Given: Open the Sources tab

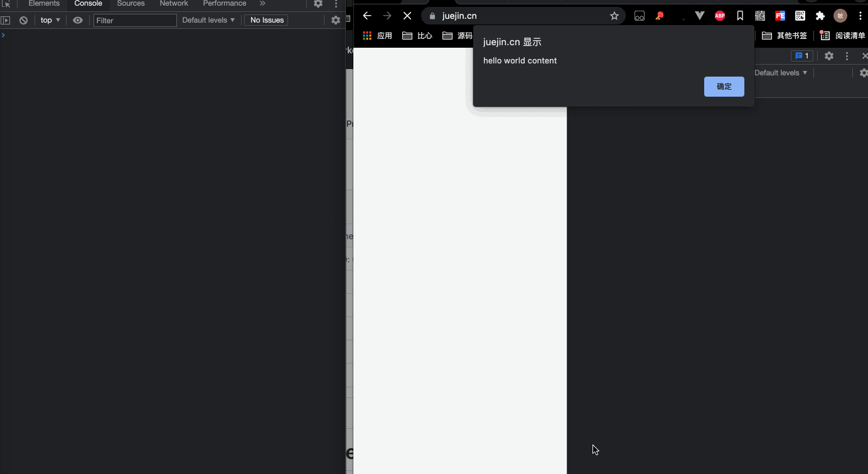Looking at the screenshot, I should point(131,4).
